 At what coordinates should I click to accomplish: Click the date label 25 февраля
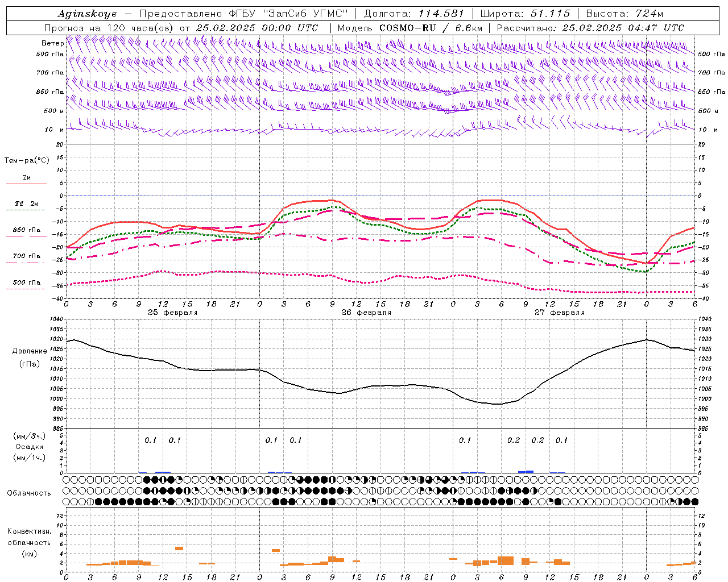tap(173, 313)
